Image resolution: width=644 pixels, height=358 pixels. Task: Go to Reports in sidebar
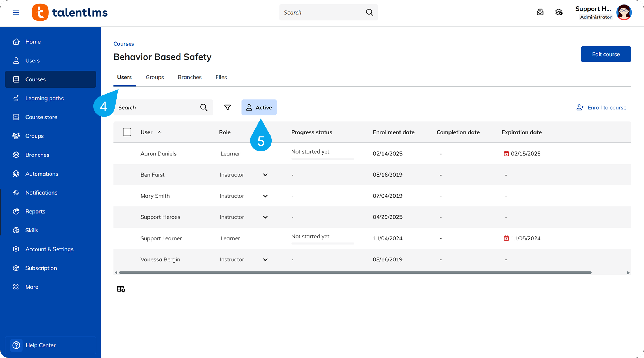pyautogui.click(x=35, y=211)
